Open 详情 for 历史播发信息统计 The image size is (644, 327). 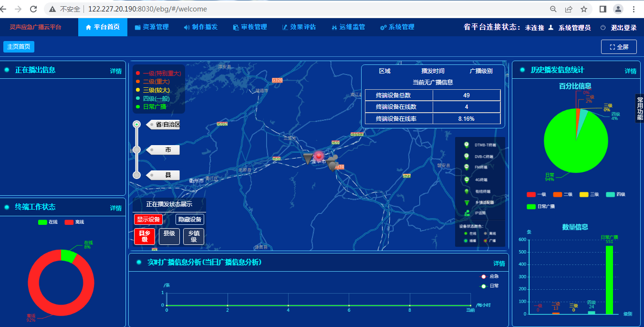point(631,71)
